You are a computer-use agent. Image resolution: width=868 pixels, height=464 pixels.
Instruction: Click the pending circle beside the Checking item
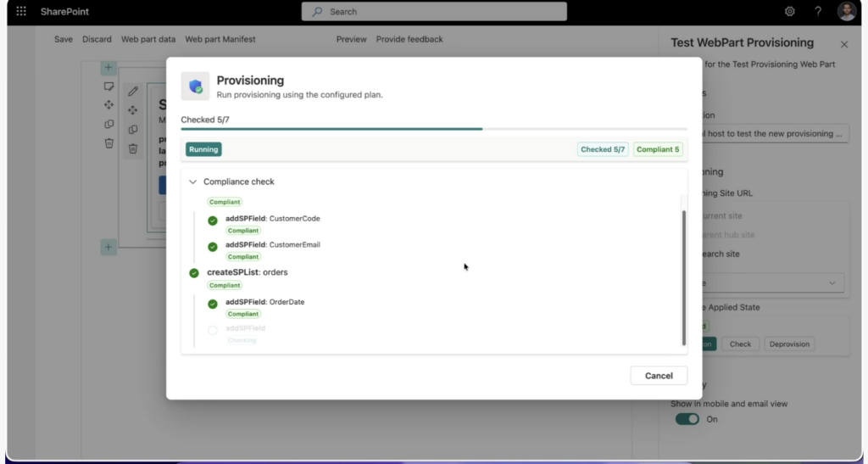213,331
